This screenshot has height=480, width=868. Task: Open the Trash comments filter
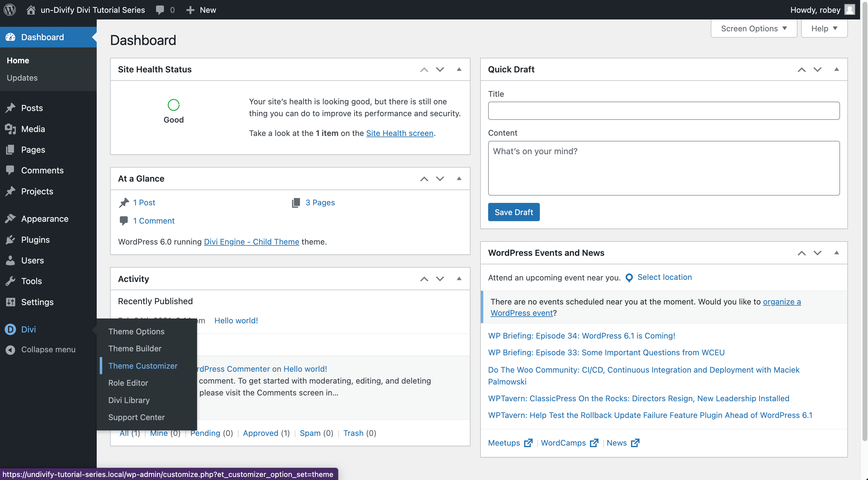(x=353, y=433)
